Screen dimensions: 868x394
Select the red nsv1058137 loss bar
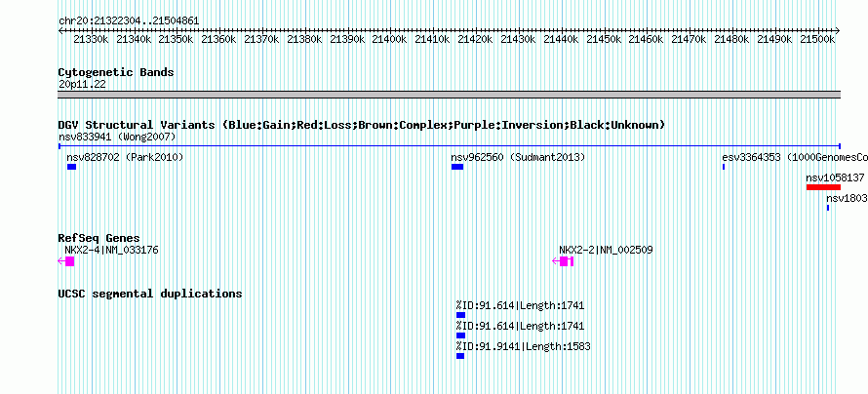click(823, 187)
